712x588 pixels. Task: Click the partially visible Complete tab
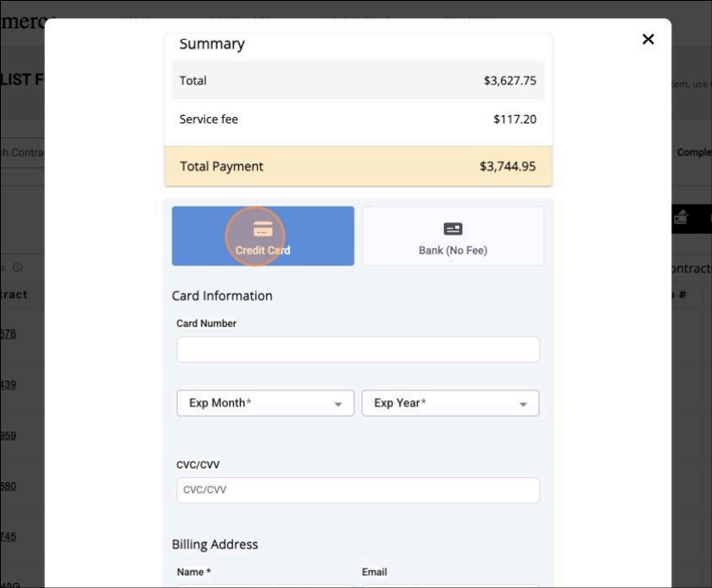pos(693,153)
